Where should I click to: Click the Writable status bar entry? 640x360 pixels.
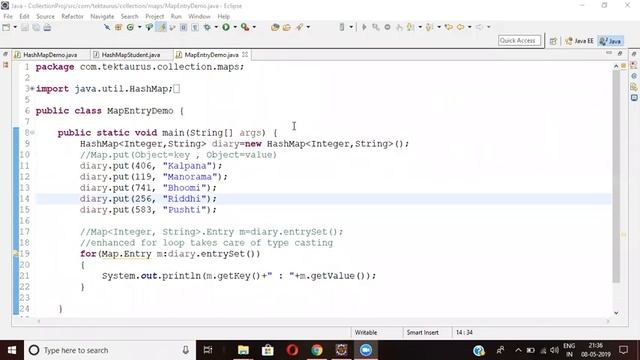click(366, 332)
